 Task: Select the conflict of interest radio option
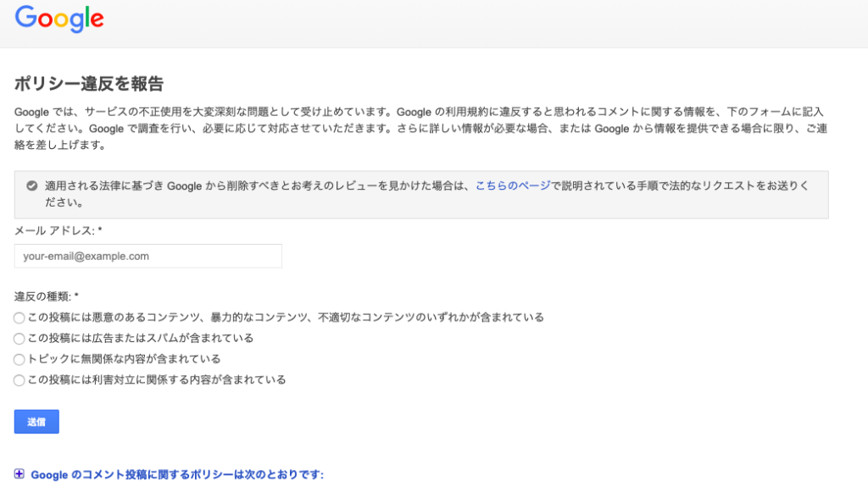19,380
